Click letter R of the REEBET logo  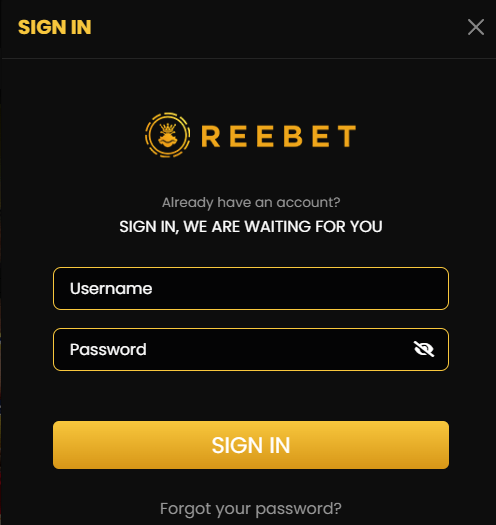(211, 136)
